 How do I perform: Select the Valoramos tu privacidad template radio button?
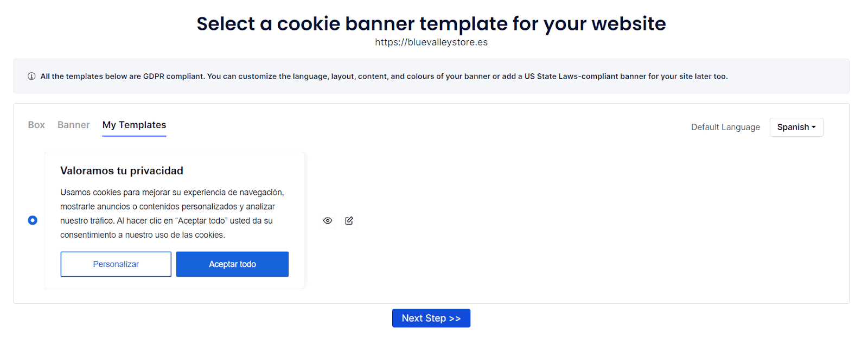33,220
